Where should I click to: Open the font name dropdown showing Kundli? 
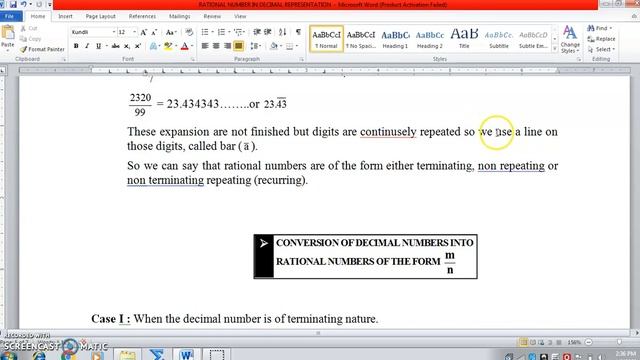coord(114,32)
